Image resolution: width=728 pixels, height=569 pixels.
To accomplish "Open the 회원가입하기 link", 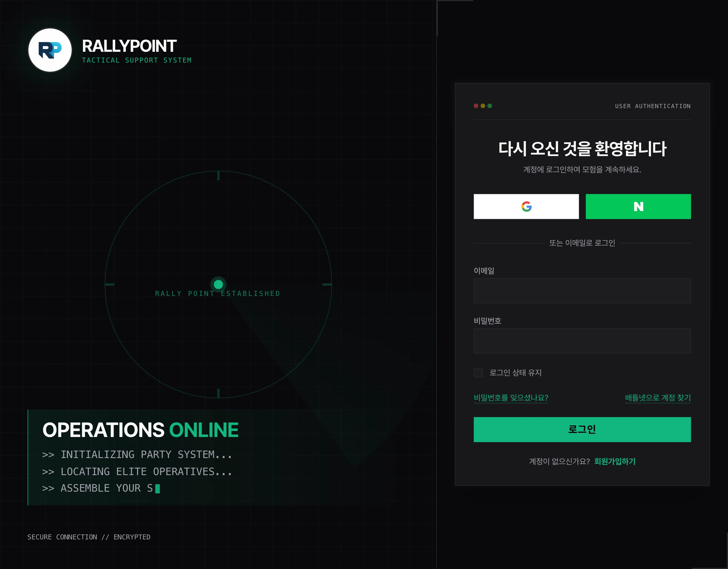I will click(x=615, y=461).
